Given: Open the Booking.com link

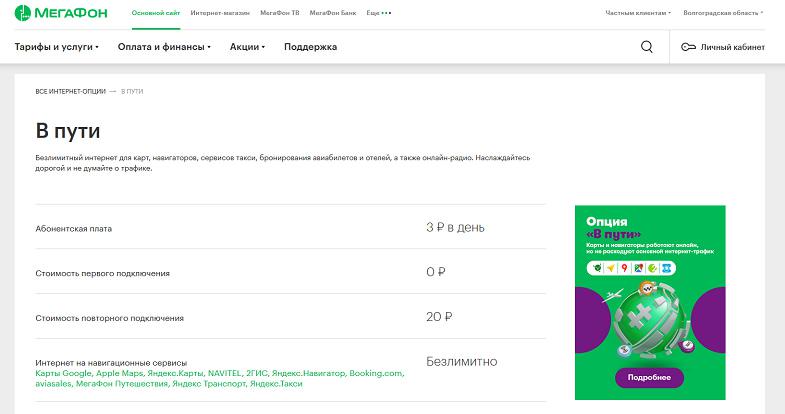Looking at the screenshot, I should tap(375, 373).
